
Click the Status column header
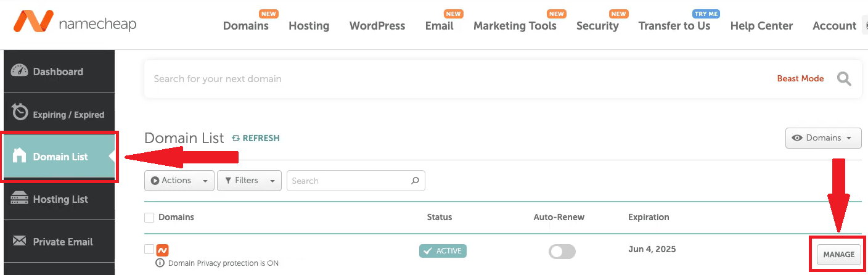coord(440,217)
